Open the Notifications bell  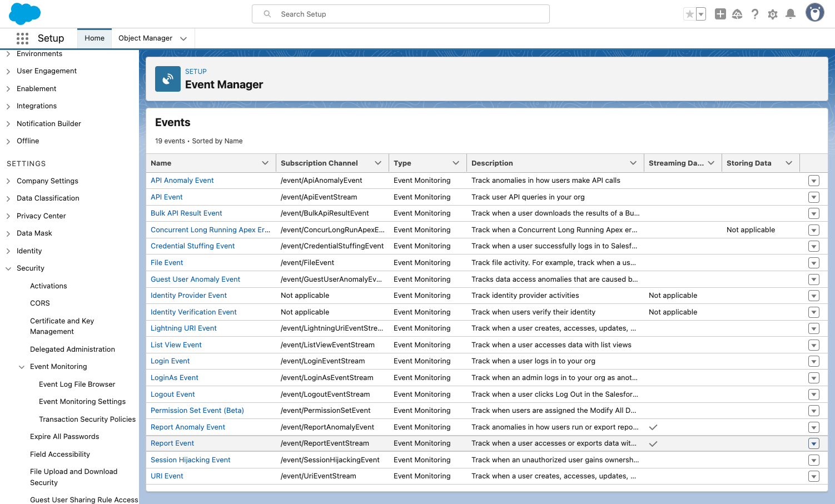[x=790, y=14]
